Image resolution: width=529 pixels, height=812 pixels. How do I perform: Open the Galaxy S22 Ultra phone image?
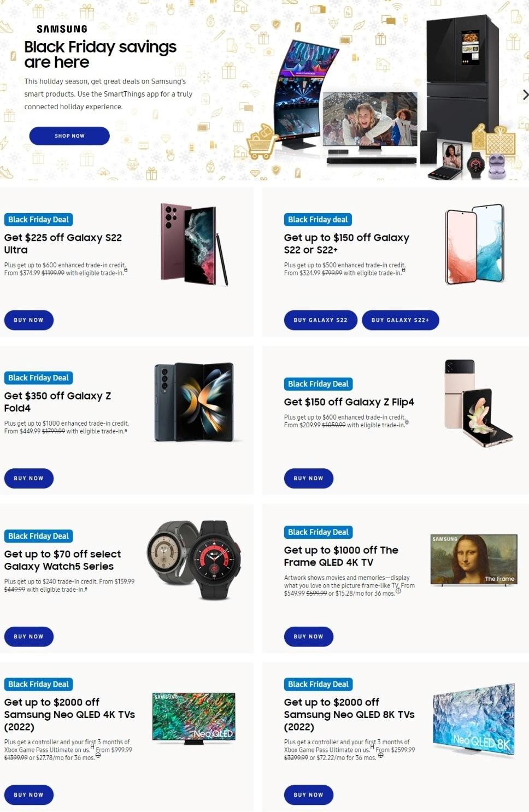point(194,244)
